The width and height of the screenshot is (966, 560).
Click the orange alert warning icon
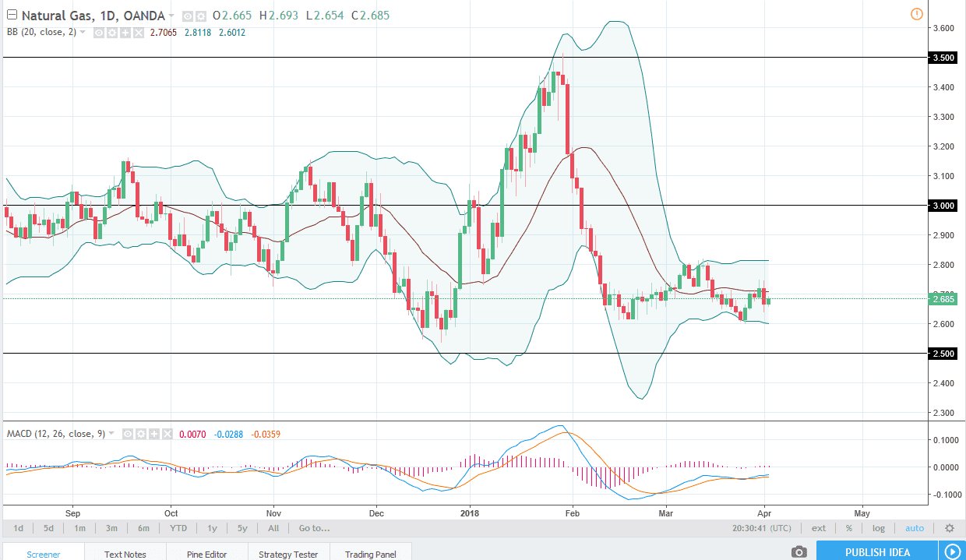point(916,14)
